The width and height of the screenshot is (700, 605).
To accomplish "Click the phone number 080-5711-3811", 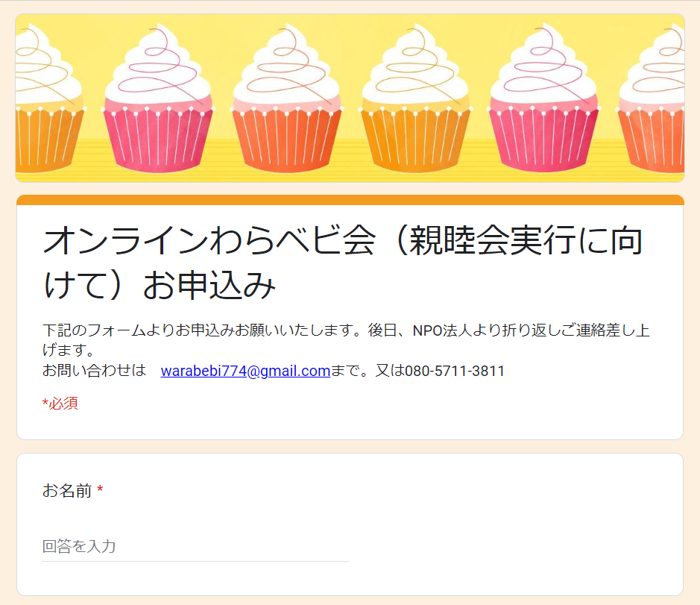I will pos(455,371).
